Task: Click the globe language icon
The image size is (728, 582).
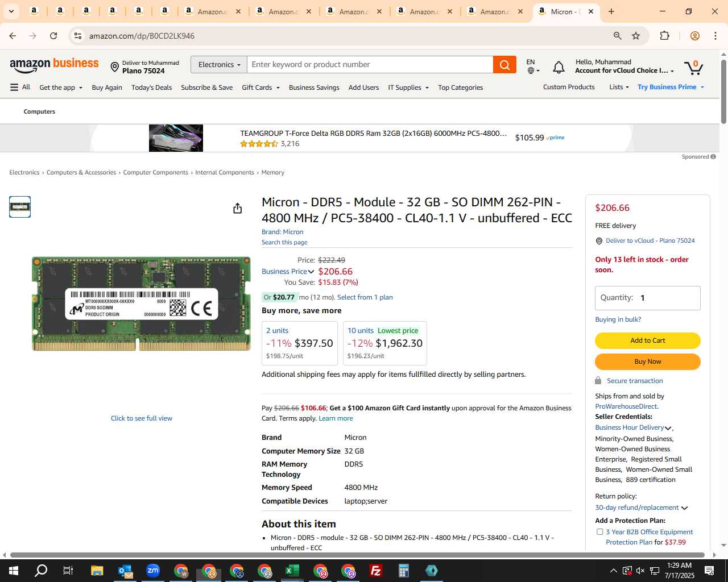Action: [x=531, y=71]
